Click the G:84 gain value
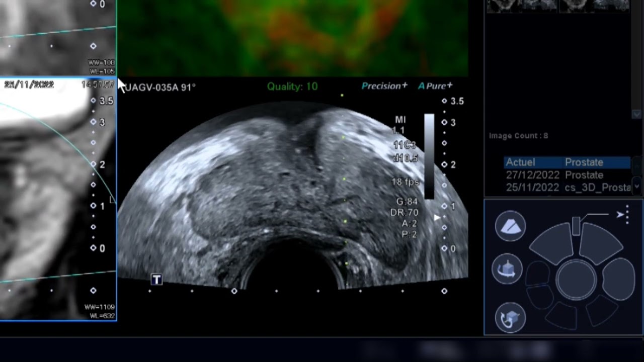Image resolution: width=644 pixels, height=362 pixels. 407,202
